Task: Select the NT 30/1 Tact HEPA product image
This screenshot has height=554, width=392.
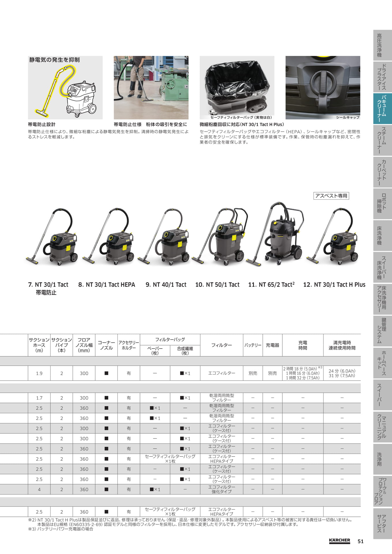Action: 109,237
